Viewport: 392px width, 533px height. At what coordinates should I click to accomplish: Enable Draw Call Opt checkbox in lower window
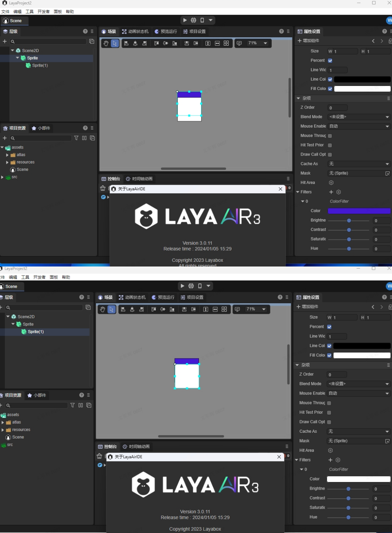click(329, 422)
